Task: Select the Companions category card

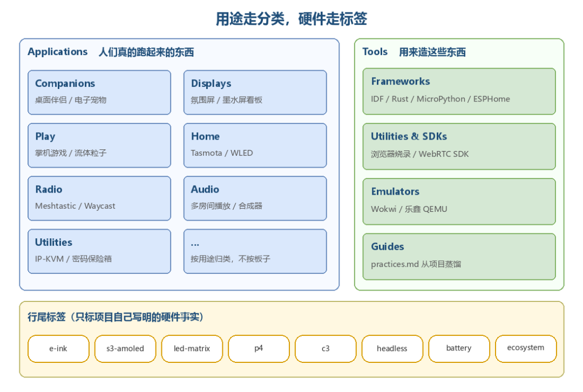Action: 99,92
